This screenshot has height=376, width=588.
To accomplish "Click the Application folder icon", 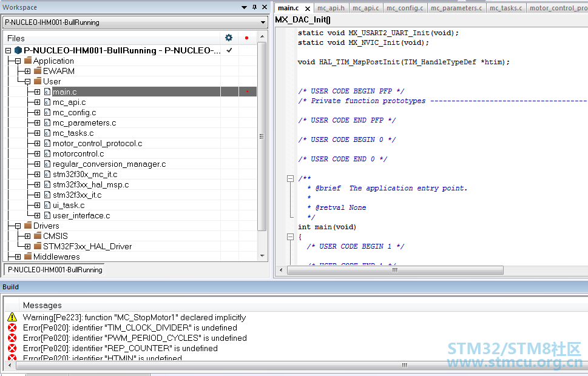I will pos(28,61).
